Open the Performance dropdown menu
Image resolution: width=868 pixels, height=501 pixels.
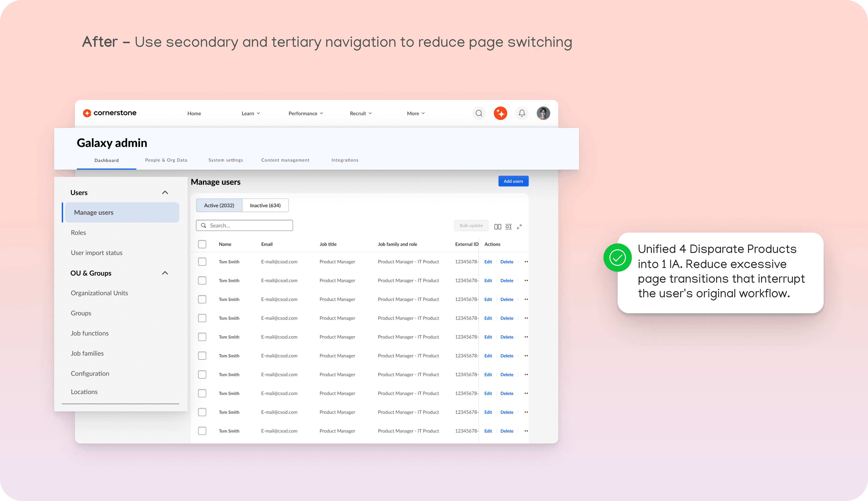click(x=305, y=113)
